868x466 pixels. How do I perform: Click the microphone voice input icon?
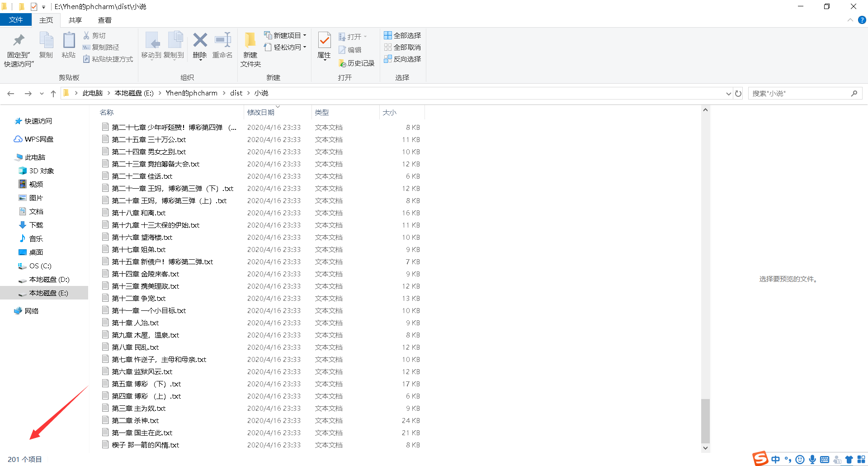pos(812,459)
